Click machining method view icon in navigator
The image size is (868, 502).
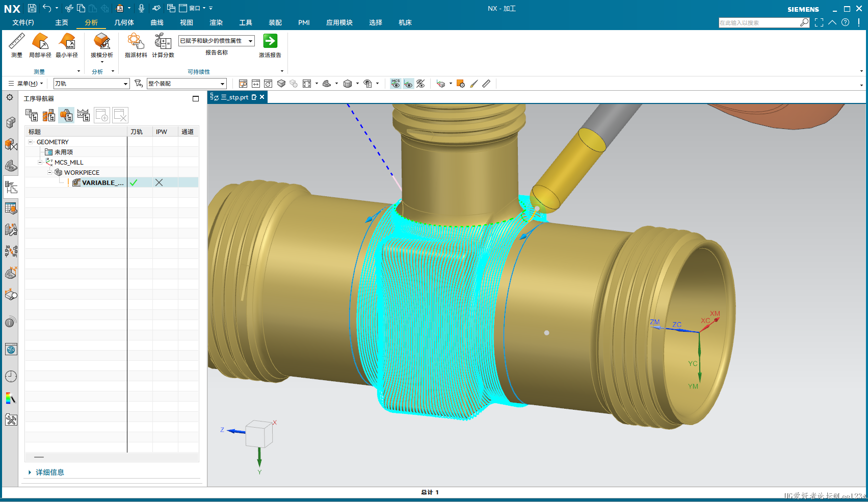pyautogui.click(x=84, y=116)
